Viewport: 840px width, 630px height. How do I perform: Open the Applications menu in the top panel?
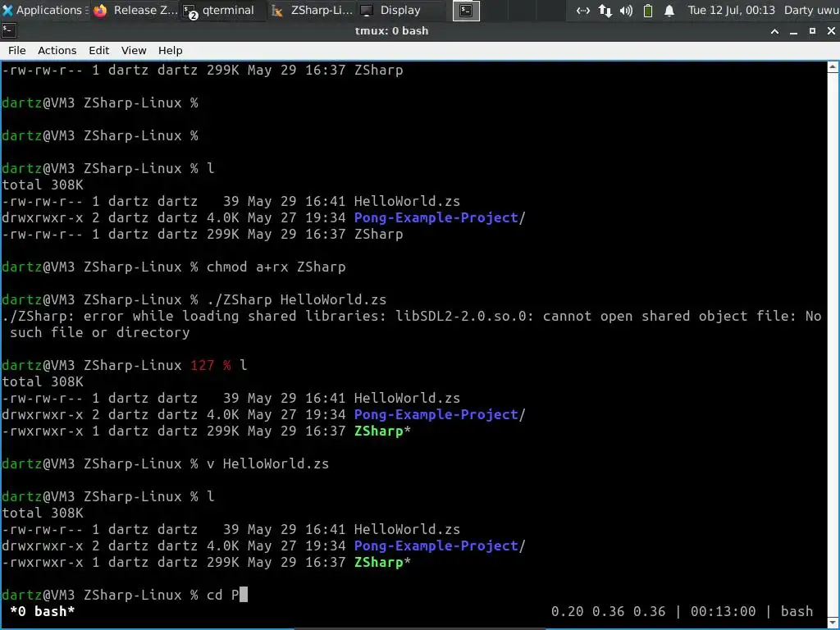point(44,10)
